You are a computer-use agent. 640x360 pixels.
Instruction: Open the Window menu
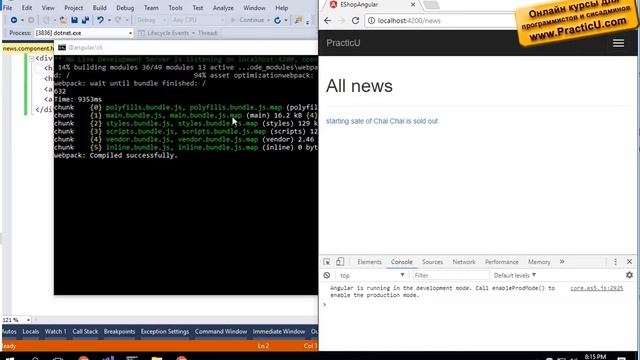tap(254, 8)
